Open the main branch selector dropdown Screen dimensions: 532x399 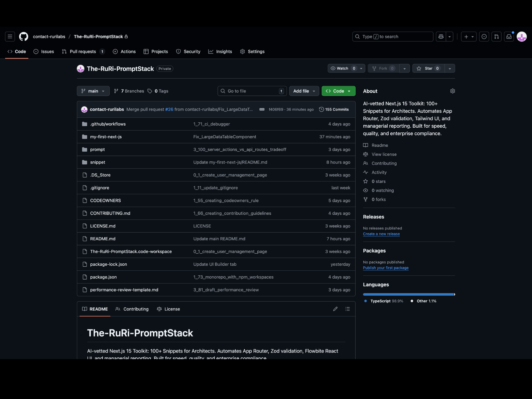point(93,91)
